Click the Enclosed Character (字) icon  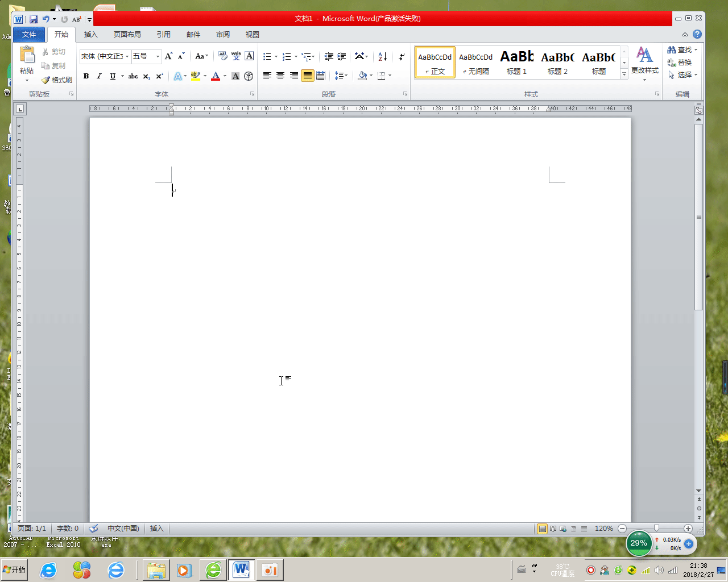click(249, 76)
